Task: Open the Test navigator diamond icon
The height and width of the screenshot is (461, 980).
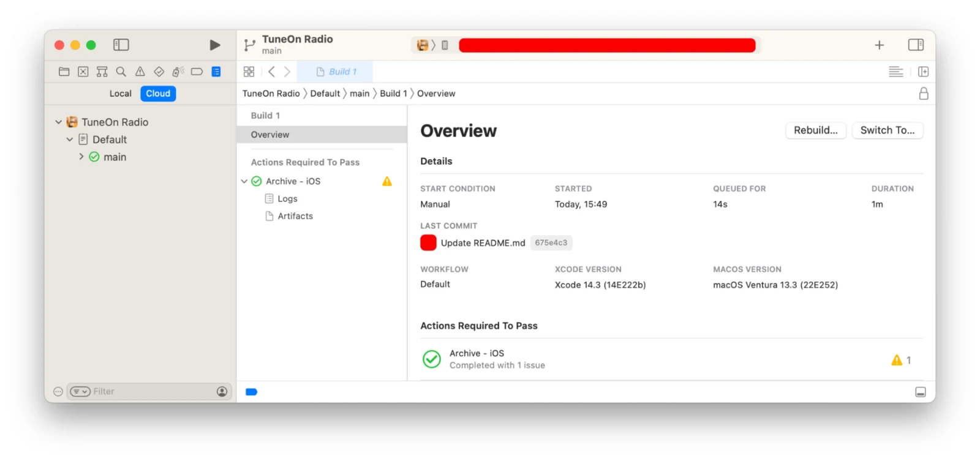Action: [x=159, y=72]
